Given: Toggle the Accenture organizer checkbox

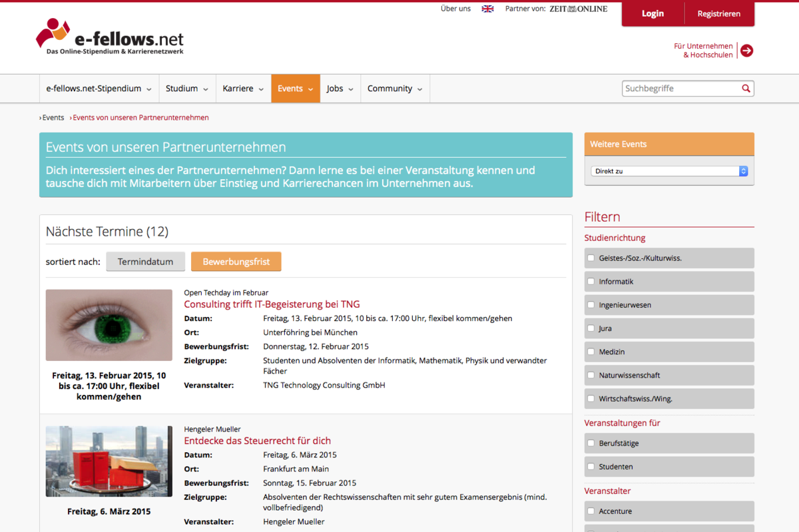Looking at the screenshot, I should click(591, 511).
